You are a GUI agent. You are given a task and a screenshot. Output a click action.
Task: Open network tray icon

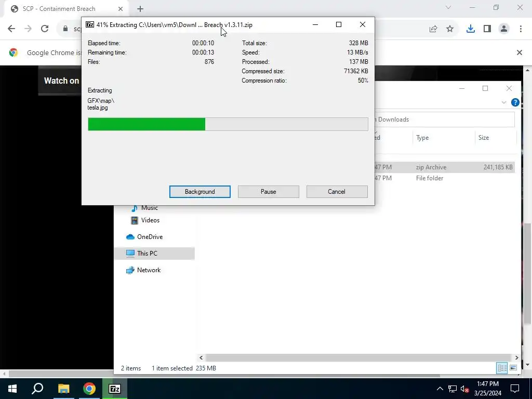tap(453, 389)
